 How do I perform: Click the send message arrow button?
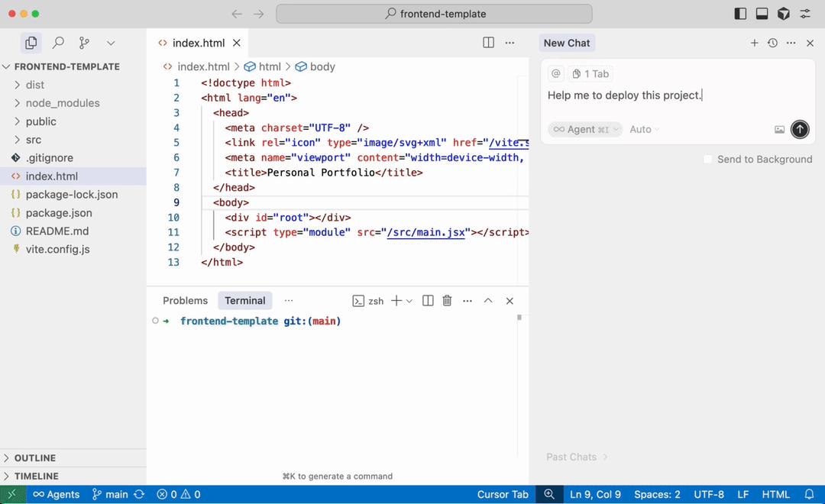point(800,129)
